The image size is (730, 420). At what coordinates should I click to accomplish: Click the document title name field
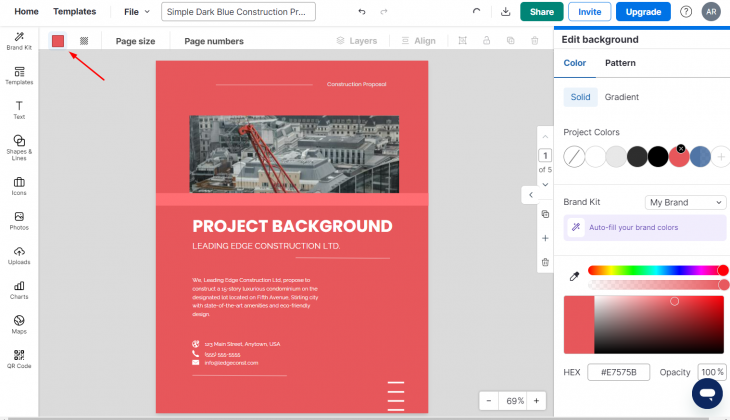[x=238, y=12]
